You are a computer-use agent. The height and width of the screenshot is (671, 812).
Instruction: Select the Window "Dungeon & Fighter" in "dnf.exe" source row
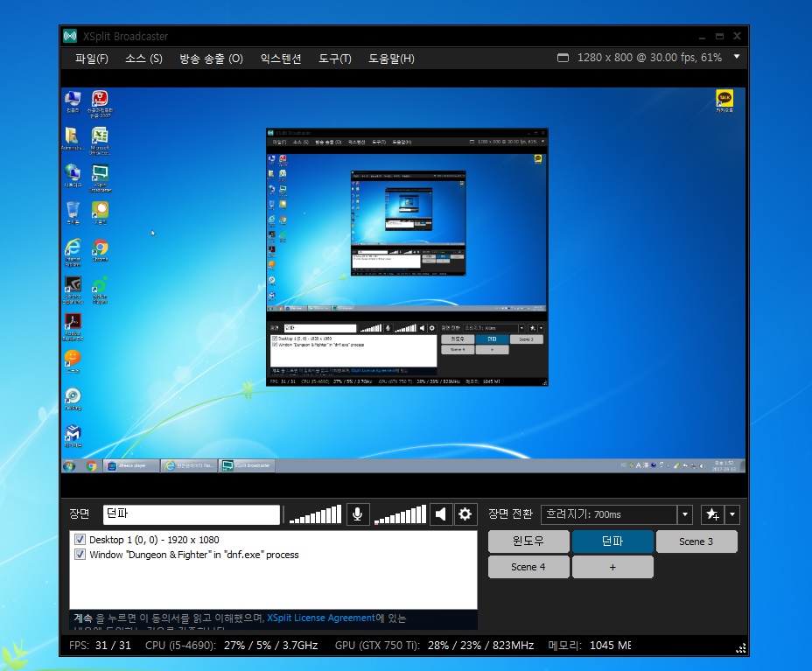click(x=273, y=555)
